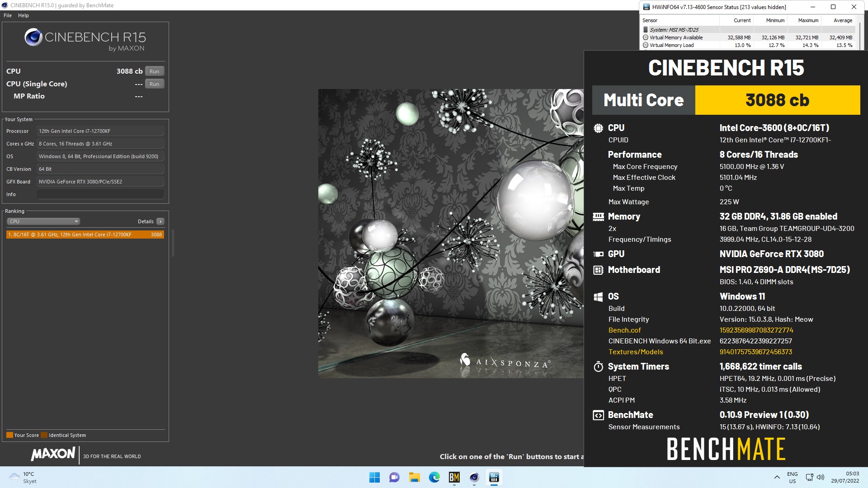The width and height of the screenshot is (868, 488).
Task: Click the Cinebench R15 sphere logo
Action: click(x=33, y=38)
